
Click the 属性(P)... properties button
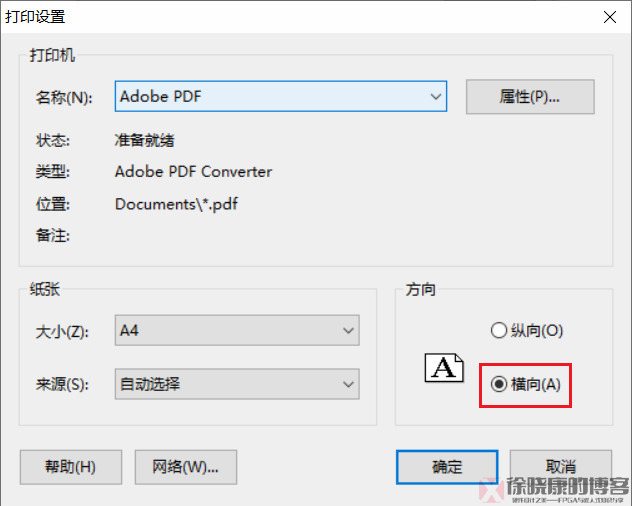click(530, 97)
